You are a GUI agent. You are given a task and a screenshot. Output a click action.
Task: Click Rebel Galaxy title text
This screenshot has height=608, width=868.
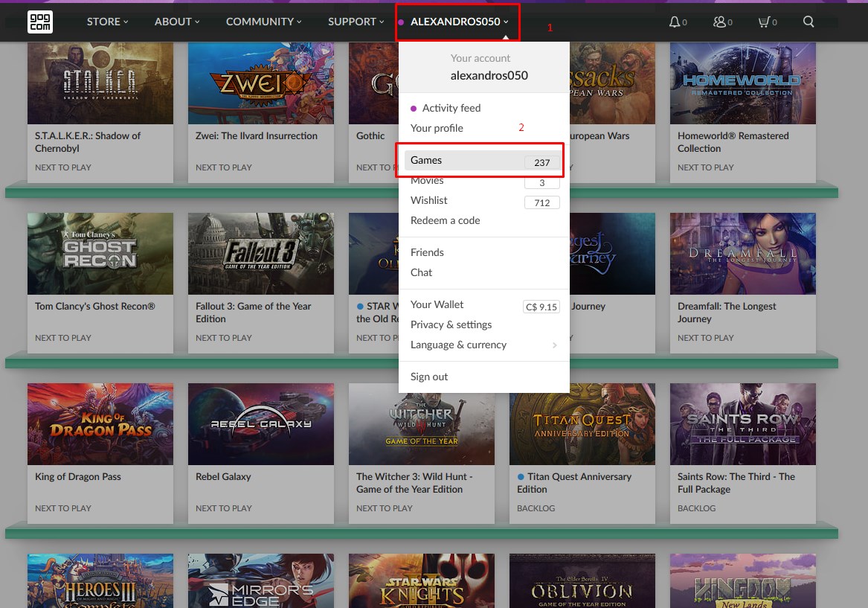coord(223,477)
